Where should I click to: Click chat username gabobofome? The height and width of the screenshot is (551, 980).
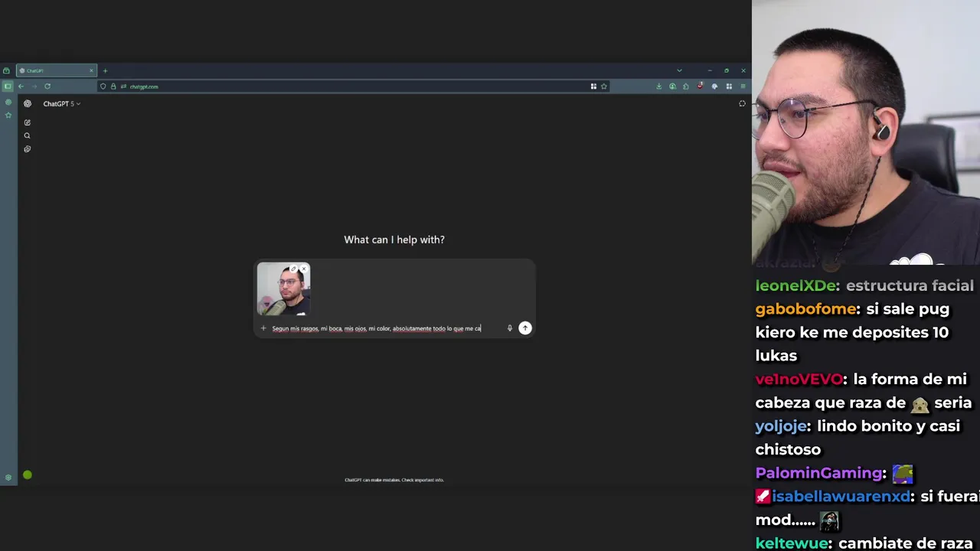point(805,309)
